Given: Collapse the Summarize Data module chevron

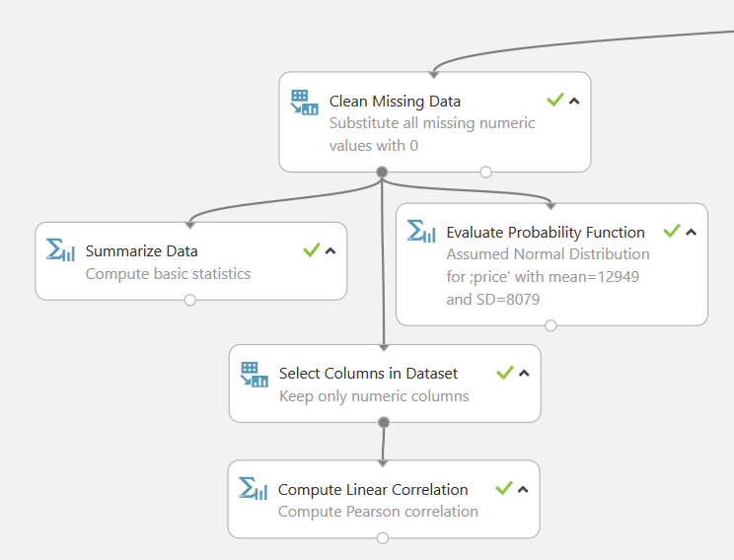Looking at the screenshot, I should [x=330, y=250].
